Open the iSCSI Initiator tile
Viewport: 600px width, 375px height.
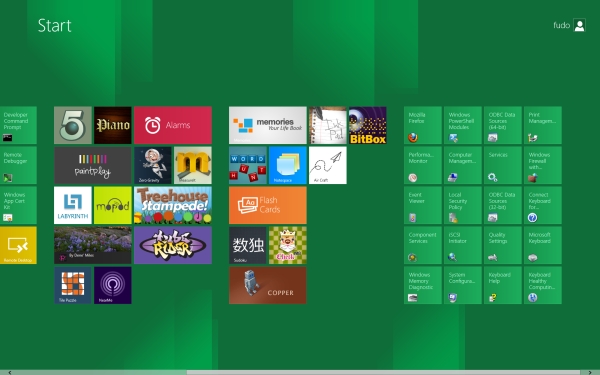463,245
